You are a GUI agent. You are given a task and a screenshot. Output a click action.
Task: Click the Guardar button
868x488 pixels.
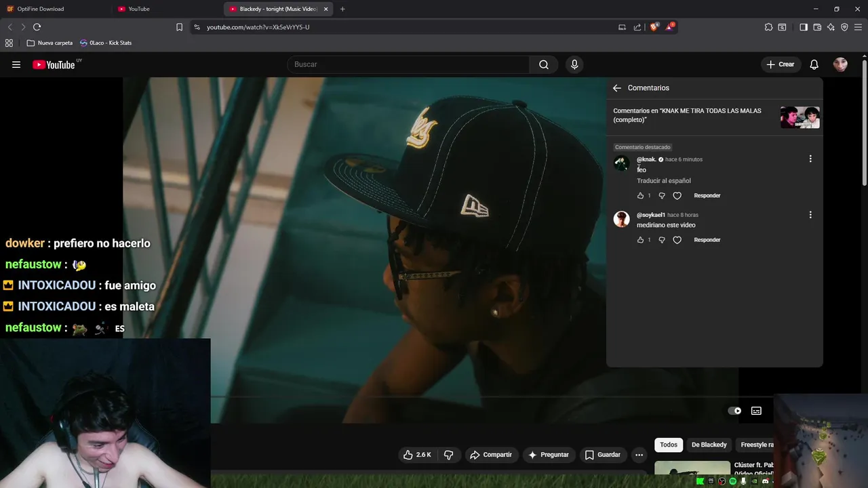pyautogui.click(x=603, y=455)
